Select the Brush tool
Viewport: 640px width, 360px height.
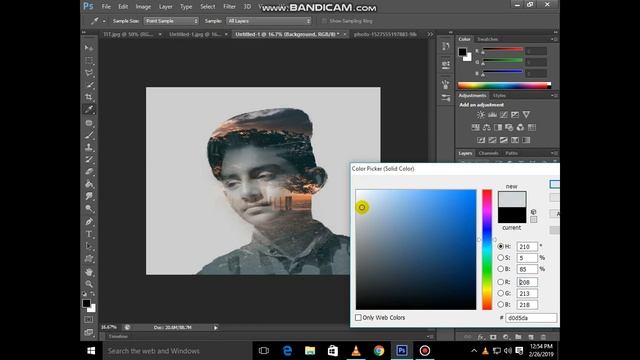tap(89, 135)
